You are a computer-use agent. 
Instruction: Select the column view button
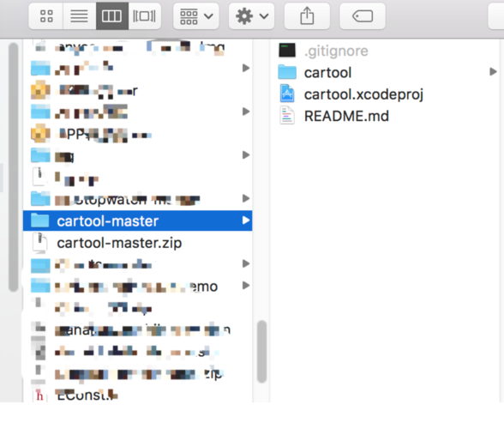pos(111,16)
